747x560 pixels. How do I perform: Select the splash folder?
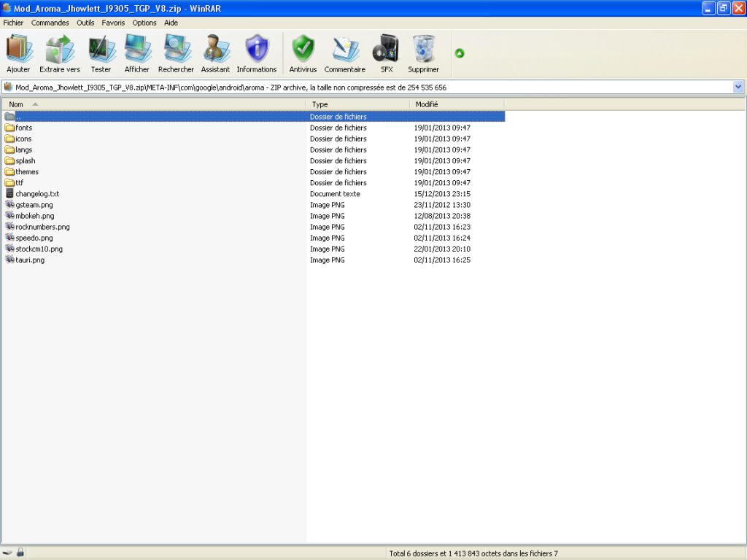(20, 160)
